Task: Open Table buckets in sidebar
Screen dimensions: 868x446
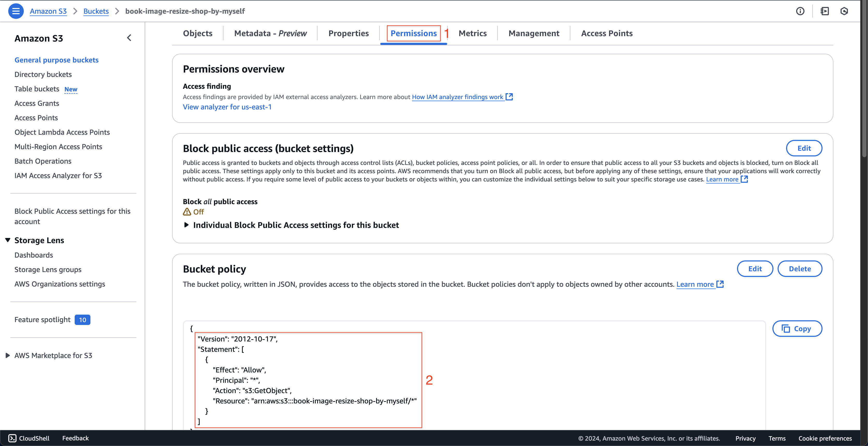Action: point(37,89)
